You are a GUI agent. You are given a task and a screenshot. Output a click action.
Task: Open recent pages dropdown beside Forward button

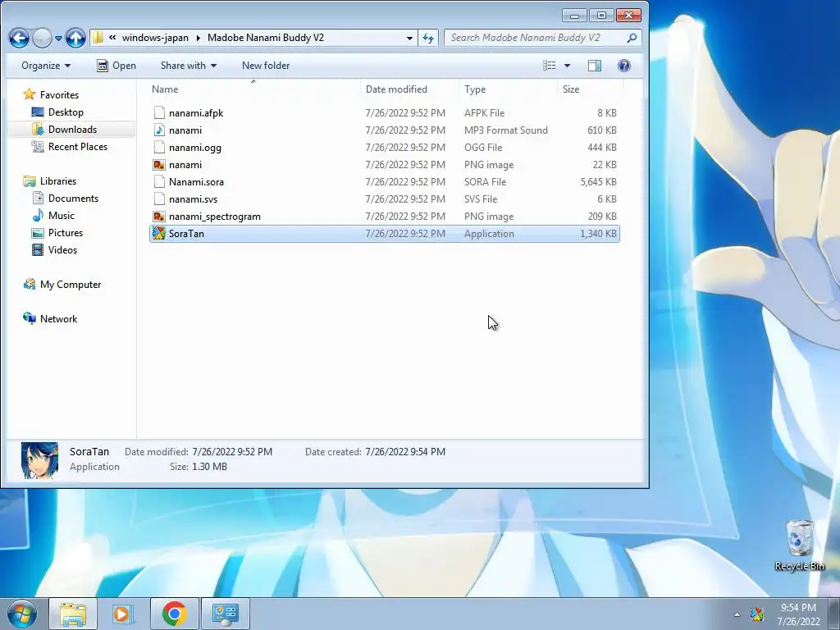click(58, 38)
